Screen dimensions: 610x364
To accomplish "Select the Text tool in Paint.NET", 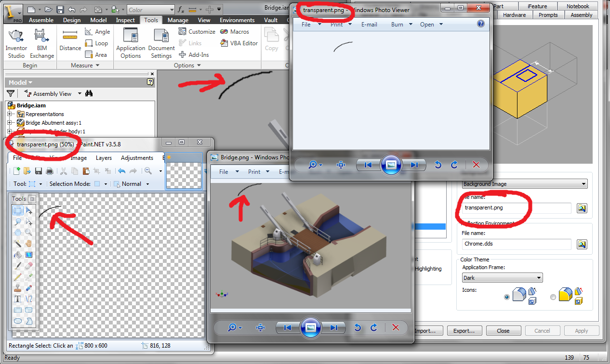I will [x=18, y=299].
